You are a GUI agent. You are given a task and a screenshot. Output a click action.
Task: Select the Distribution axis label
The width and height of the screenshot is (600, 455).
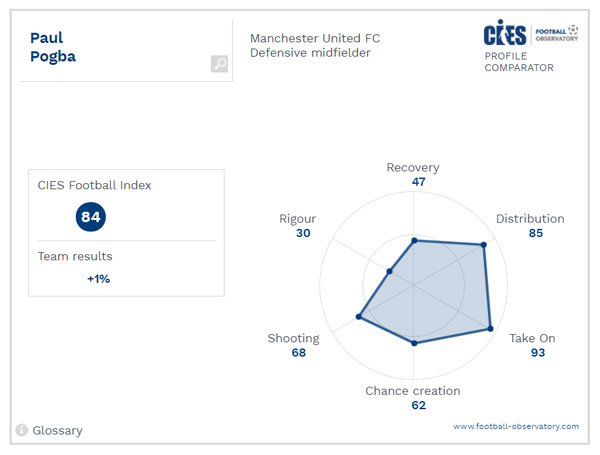click(x=530, y=219)
